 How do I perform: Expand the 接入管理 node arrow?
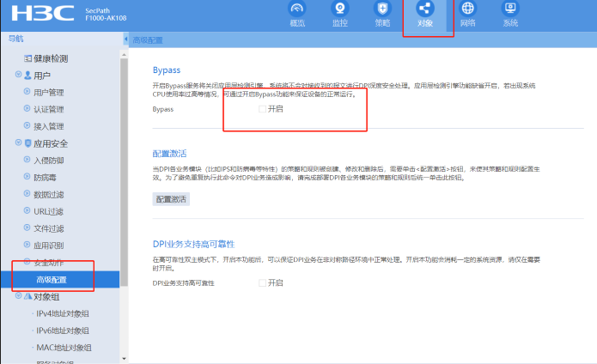(x=27, y=125)
